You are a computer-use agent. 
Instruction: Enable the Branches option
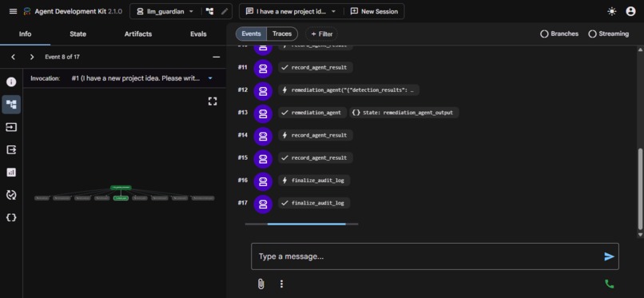pyautogui.click(x=559, y=34)
